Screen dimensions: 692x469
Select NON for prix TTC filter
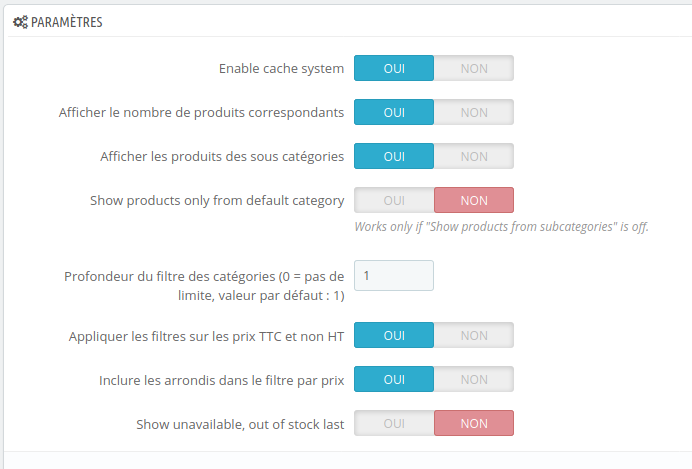tap(474, 336)
